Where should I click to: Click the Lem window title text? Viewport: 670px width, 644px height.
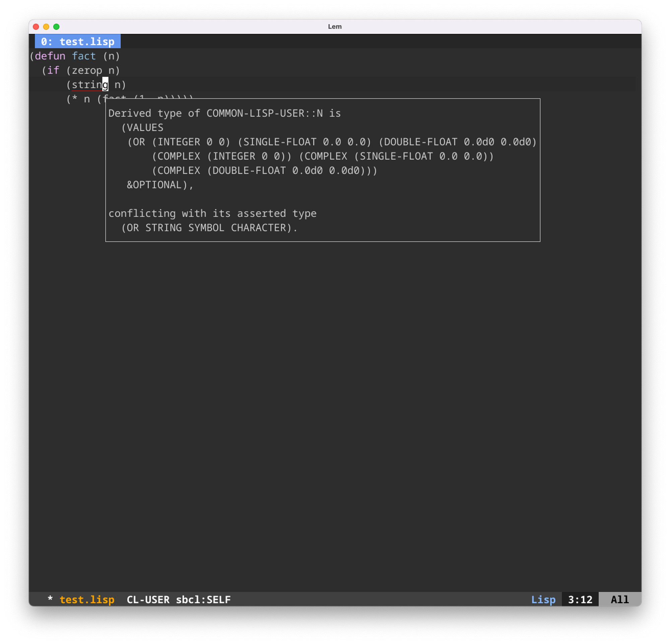[335, 27]
